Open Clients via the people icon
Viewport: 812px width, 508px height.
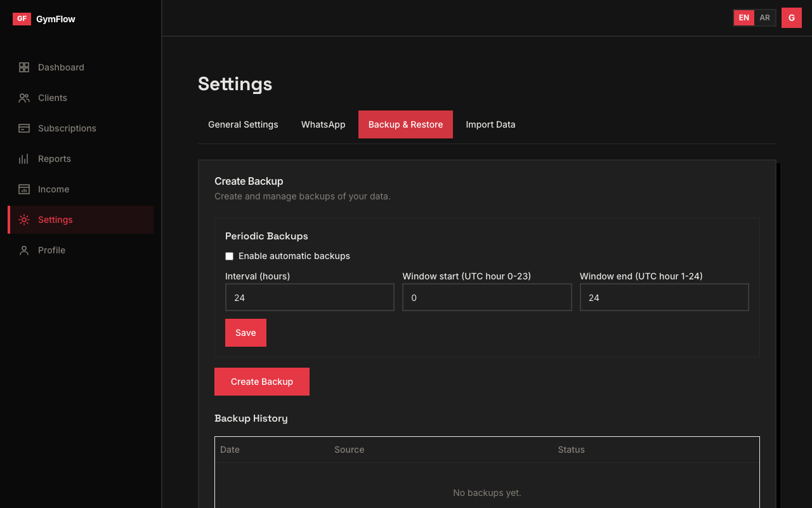(x=24, y=98)
